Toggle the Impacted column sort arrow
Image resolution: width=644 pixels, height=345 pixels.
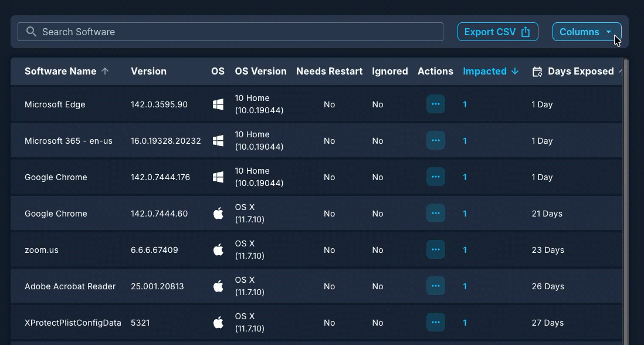coord(515,71)
